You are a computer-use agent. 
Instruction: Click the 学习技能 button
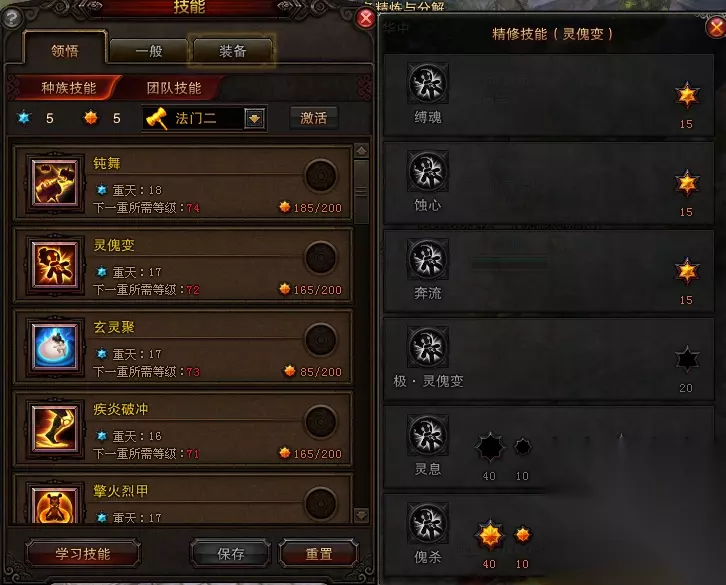(83, 554)
